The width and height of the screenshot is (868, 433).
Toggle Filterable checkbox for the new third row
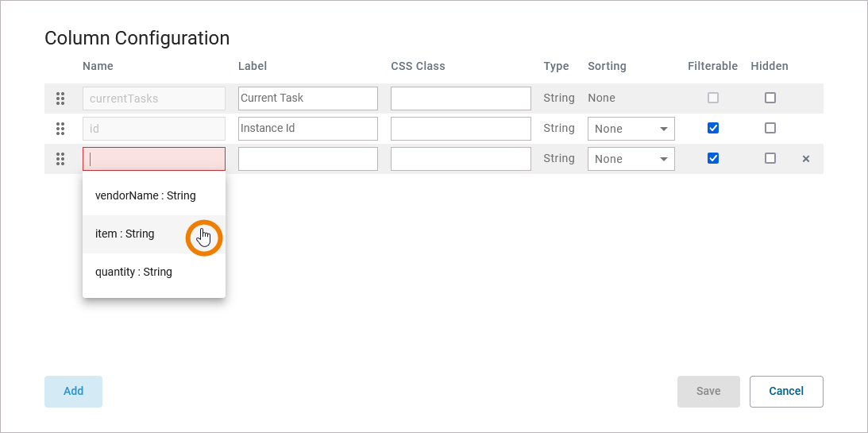pyautogui.click(x=713, y=158)
